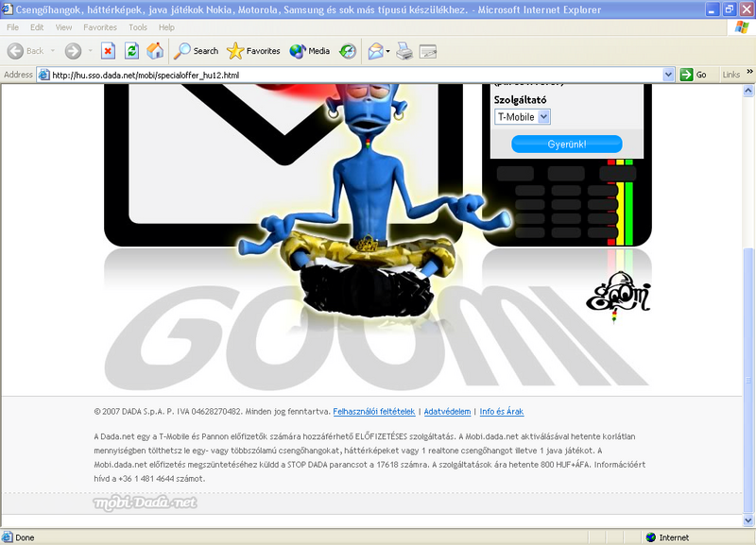
Task: Click the Forward navigation arrow icon
Action: [x=74, y=51]
